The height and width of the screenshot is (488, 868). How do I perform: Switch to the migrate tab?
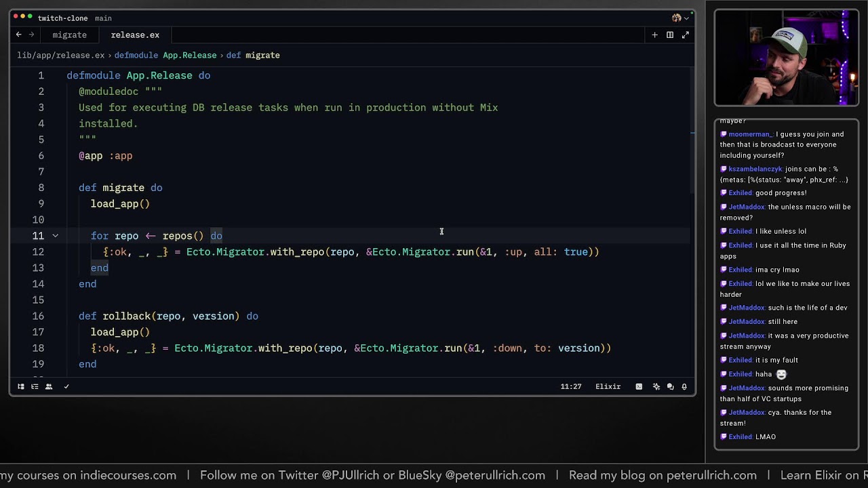click(x=69, y=35)
